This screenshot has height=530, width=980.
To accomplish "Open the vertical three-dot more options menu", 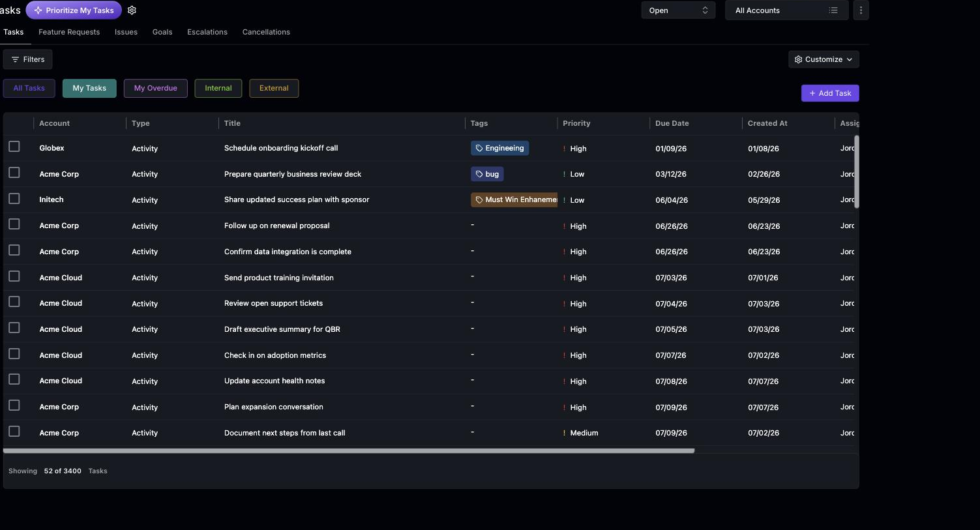I will pyautogui.click(x=861, y=10).
